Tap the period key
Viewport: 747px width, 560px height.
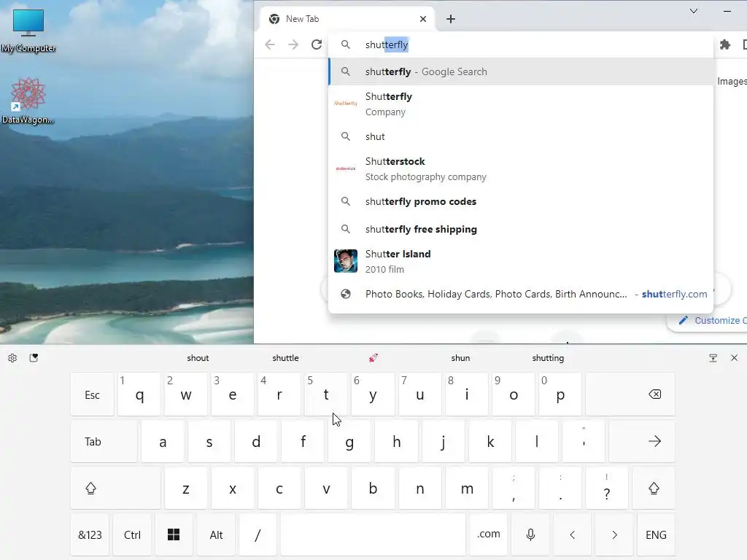pos(560,488)
